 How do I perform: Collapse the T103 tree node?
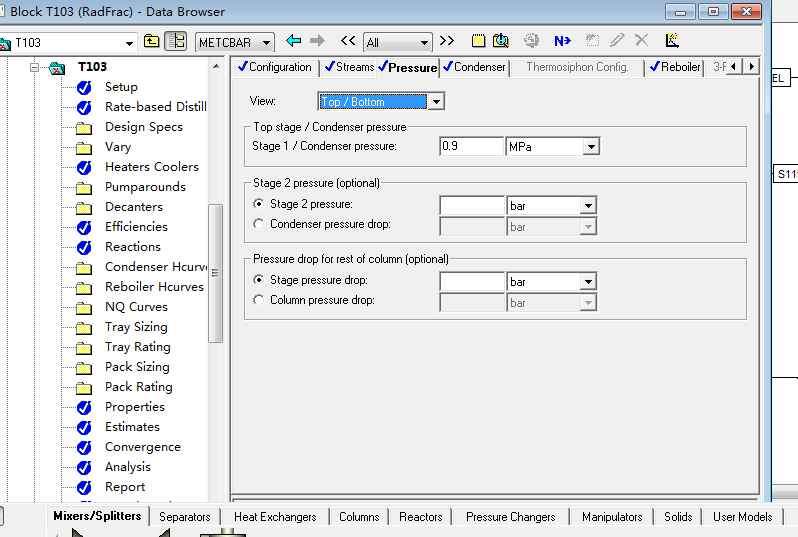click(x=35, y=67)
